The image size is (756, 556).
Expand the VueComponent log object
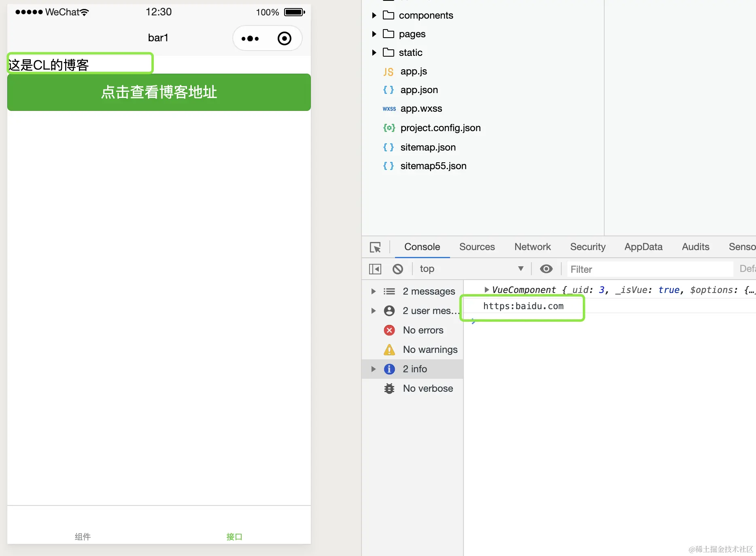pyautogui.click(x=487, y=290)
